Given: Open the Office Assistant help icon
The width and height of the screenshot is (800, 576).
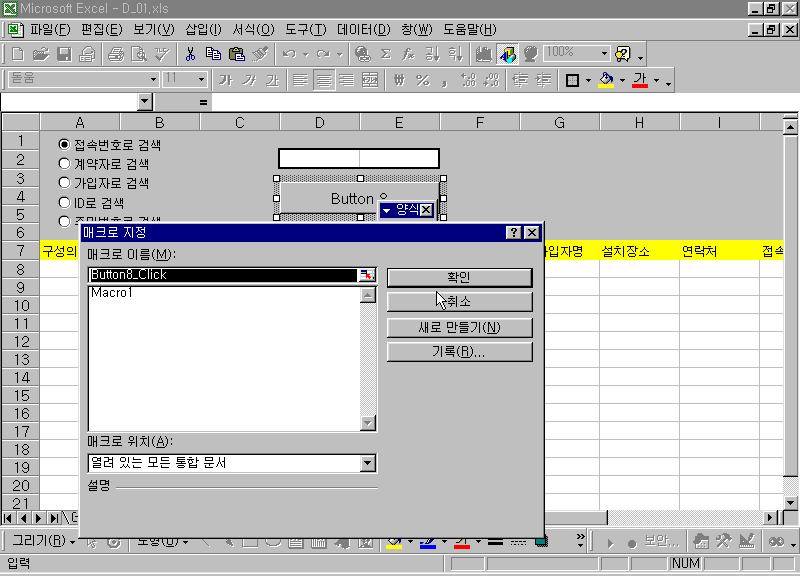Looking at the screenshot, I should tap(624, 53).
